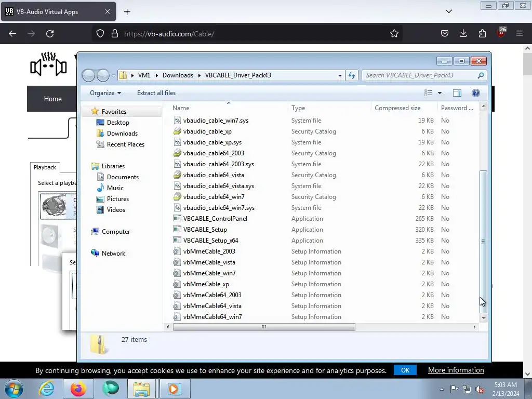The image size is (532, 399).
Task: Open the More information cookie link
Action: tap(456, 370)
